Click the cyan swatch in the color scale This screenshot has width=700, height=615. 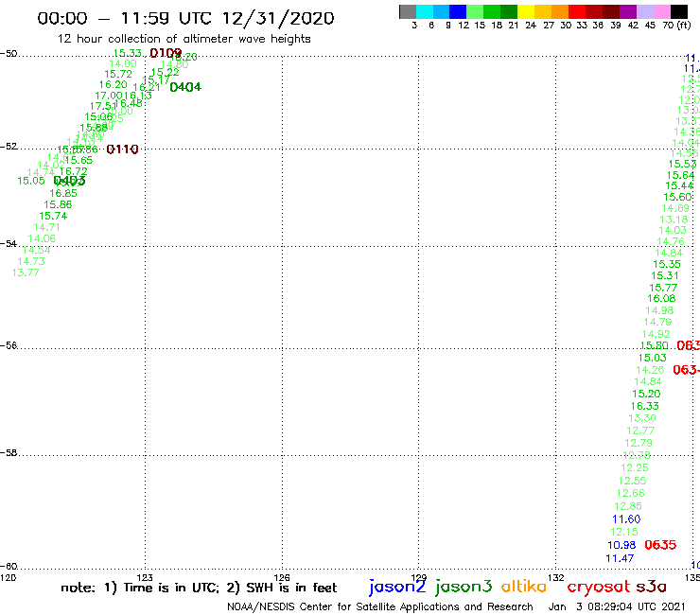pyautogui.click(x=425, y=11)
